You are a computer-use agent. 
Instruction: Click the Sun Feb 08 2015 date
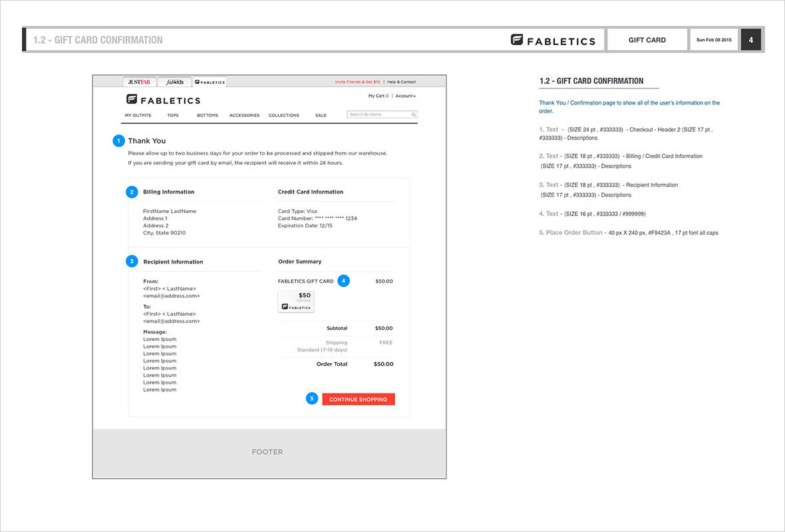[x=714, y=40]
